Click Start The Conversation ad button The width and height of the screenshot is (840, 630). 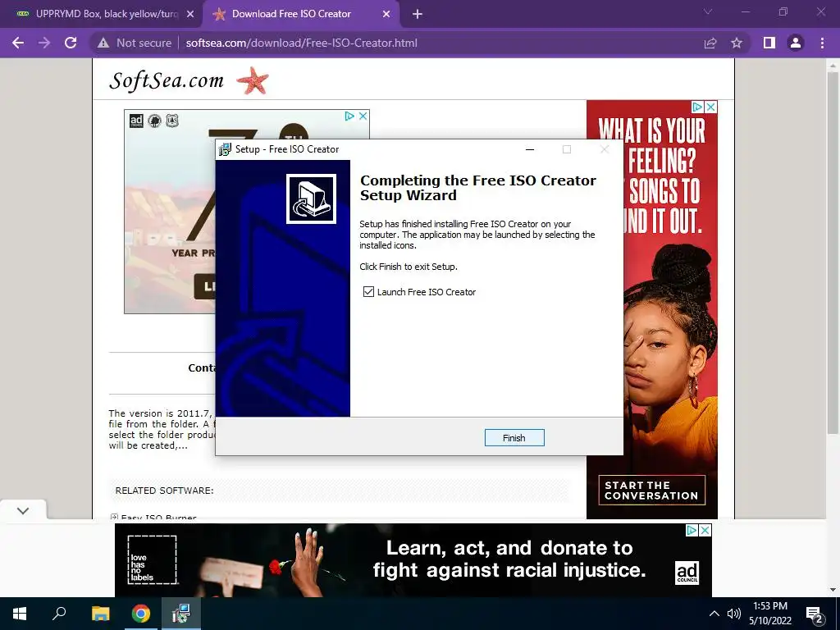(651, 491)
